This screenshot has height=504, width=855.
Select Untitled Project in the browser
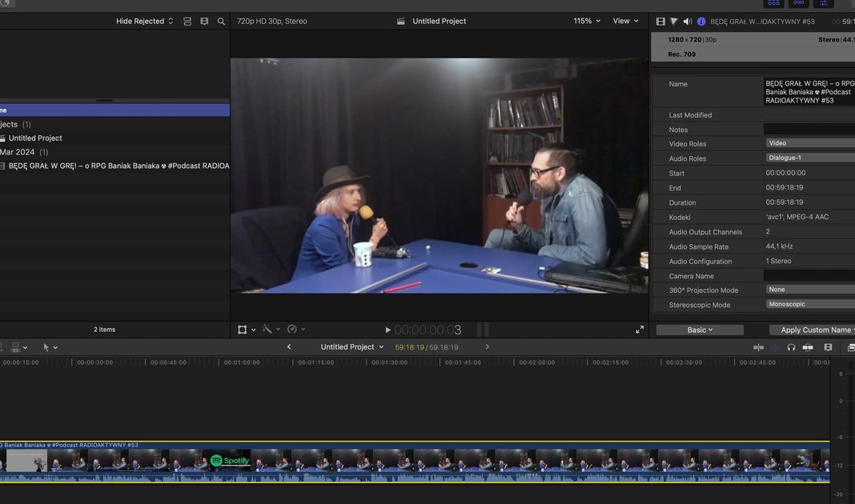[x=35, y=138]
